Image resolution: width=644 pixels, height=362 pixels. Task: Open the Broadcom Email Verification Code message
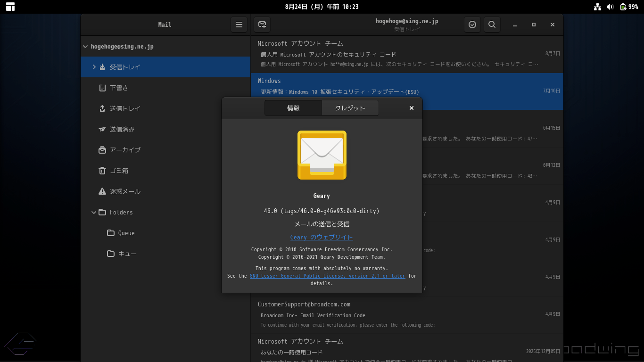(x=407, y=314)
